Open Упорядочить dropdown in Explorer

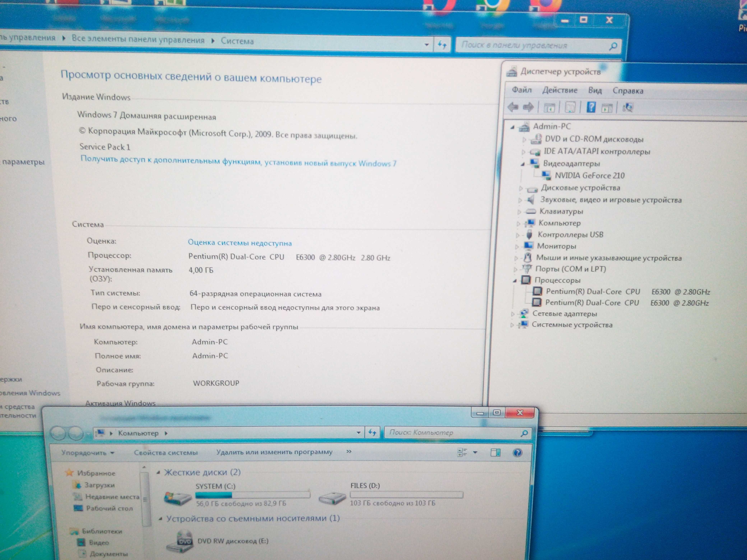click(87, 453)
